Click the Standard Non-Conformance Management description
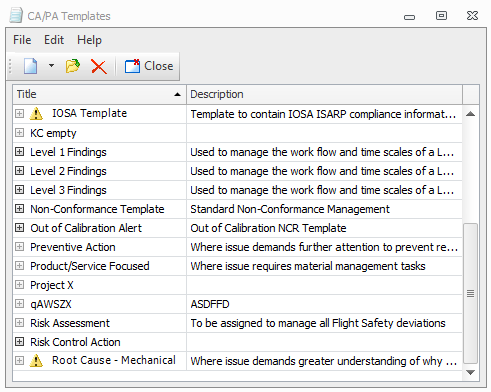This screenshot has width=491, height=392. tap(290, 209)
